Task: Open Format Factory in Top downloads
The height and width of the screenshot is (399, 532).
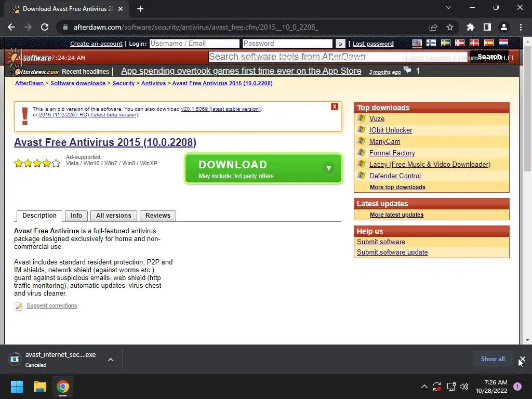Action: (x=392, y=153)
